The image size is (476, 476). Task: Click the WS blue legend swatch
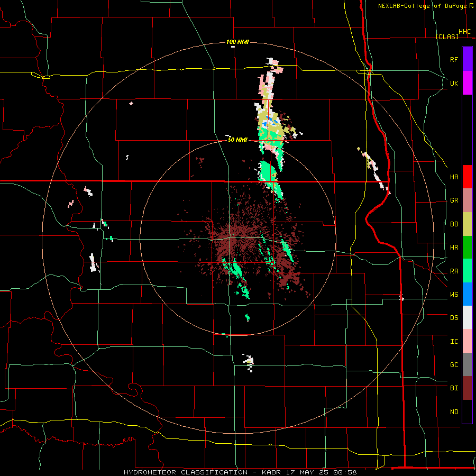467,294
